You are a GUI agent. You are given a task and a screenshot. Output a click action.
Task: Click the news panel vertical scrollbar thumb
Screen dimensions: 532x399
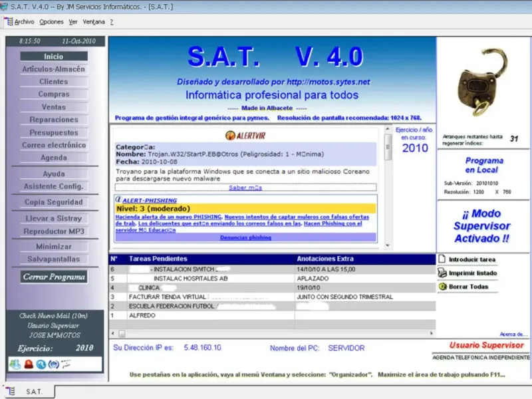388,147
